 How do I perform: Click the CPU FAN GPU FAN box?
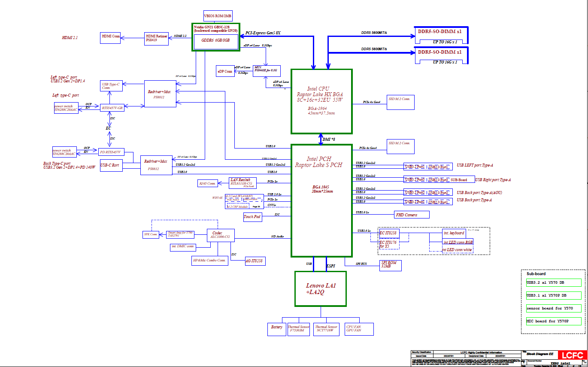pos(359,329)
